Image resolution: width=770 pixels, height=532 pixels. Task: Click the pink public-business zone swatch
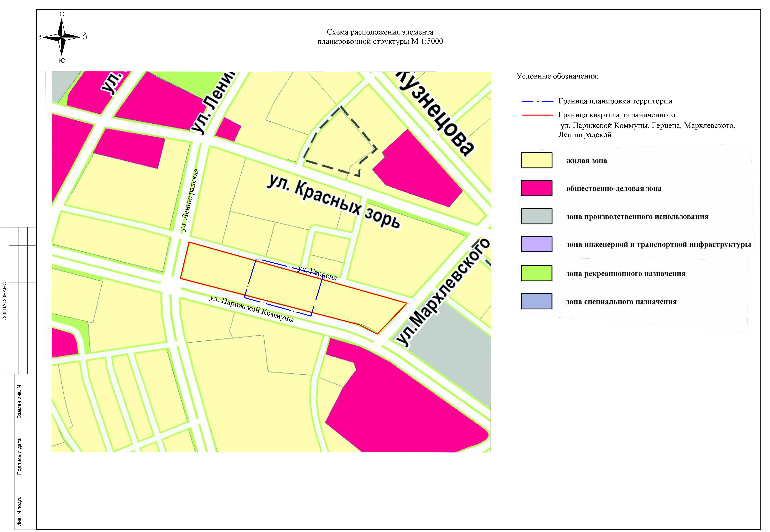click(x=536, y=188)
